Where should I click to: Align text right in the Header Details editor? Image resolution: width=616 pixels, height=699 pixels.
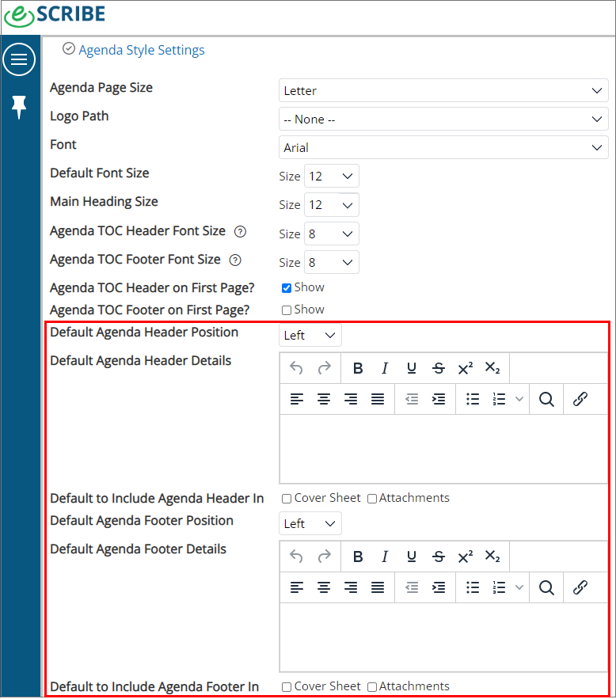[x=351, y=399]
